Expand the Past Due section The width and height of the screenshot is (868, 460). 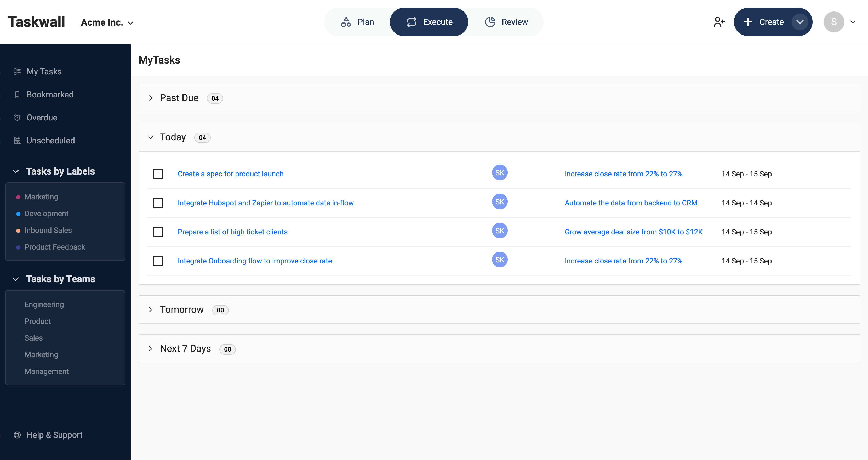[x=151, y=98]
